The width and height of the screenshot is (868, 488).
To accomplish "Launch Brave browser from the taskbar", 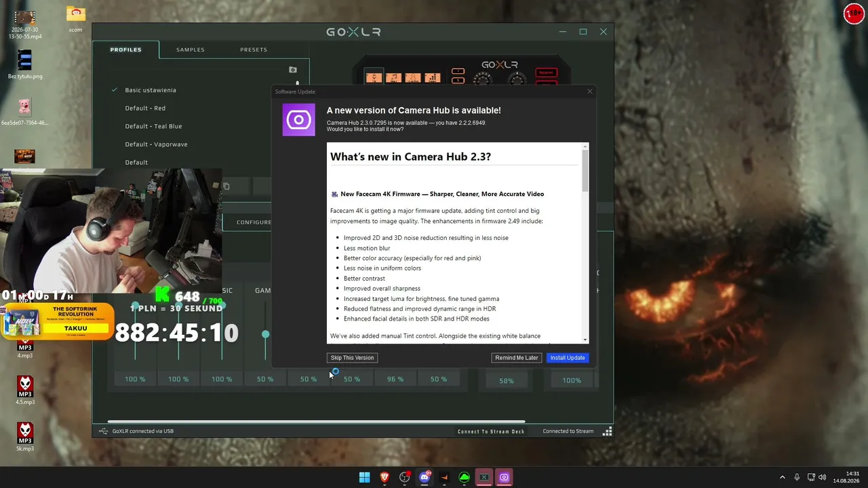I will tap(384, 477).
